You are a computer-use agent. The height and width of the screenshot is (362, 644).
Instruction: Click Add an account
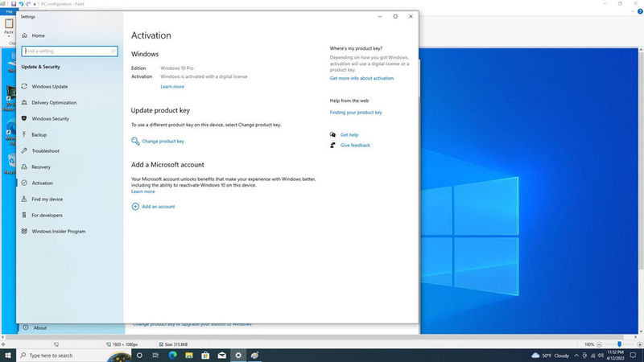(158, 207)
